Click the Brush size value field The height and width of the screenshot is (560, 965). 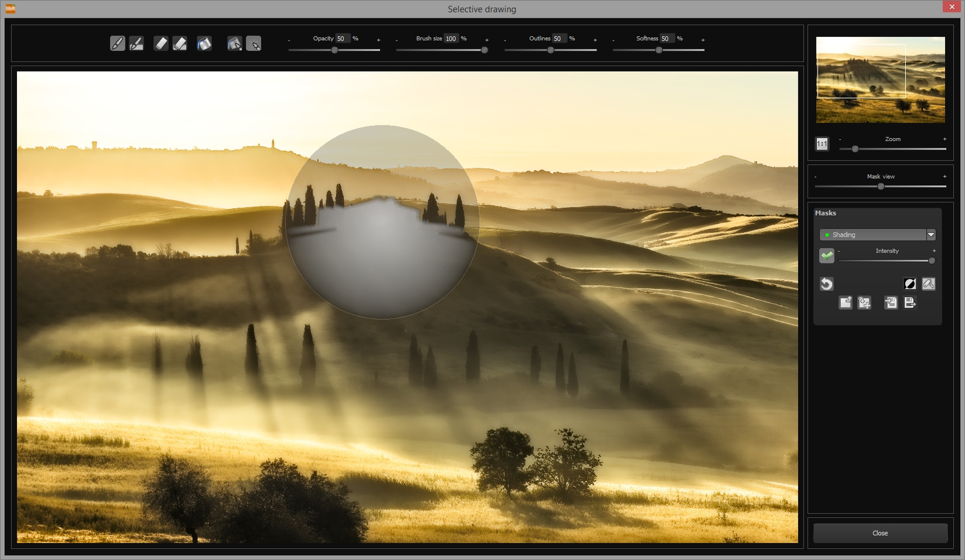pos(451,39)
